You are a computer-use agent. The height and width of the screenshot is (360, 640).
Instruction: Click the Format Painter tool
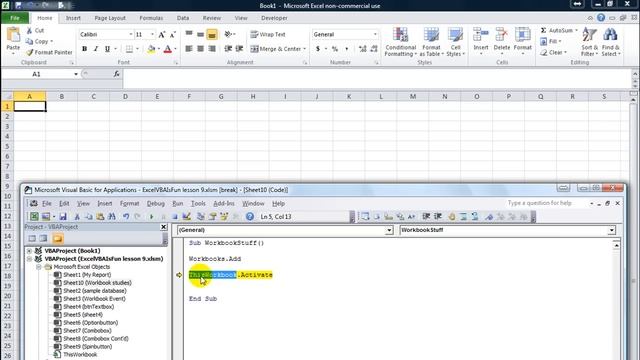[x=49, y=52]
